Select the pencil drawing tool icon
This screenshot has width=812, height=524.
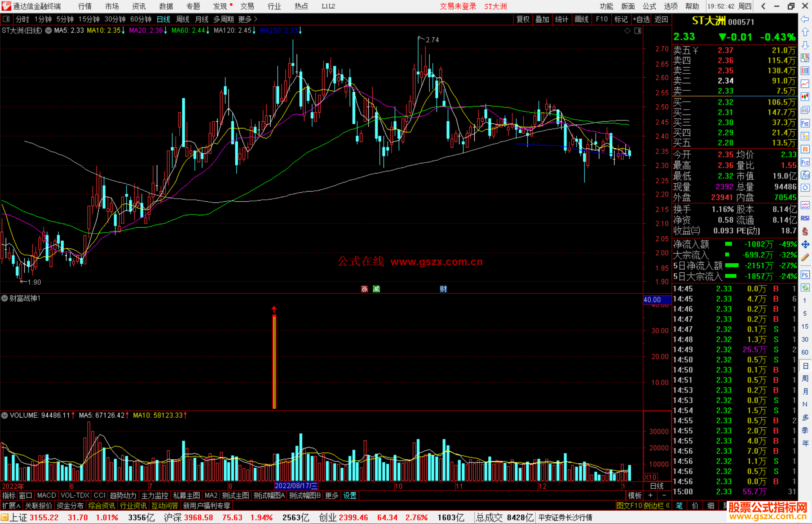coord(805,257)
